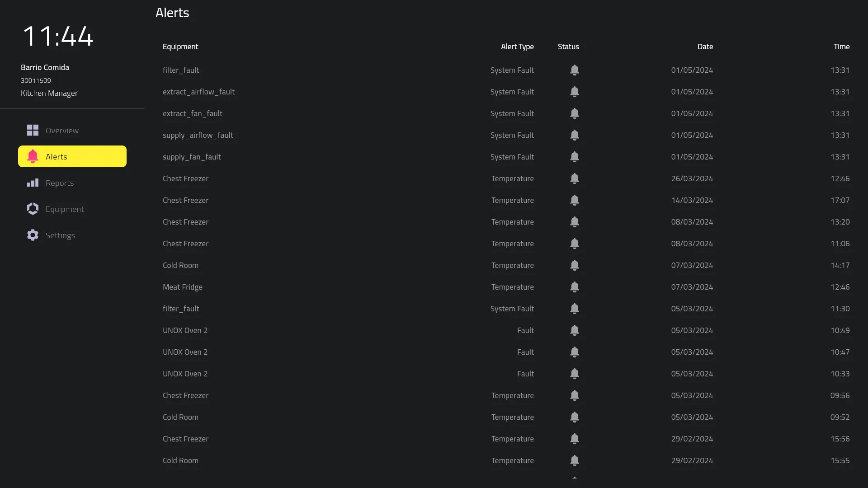Image resolution: width=868 pixels, height=488 pixels.
Task: Expand the Alert Type column header
Action: click(516, 47)
